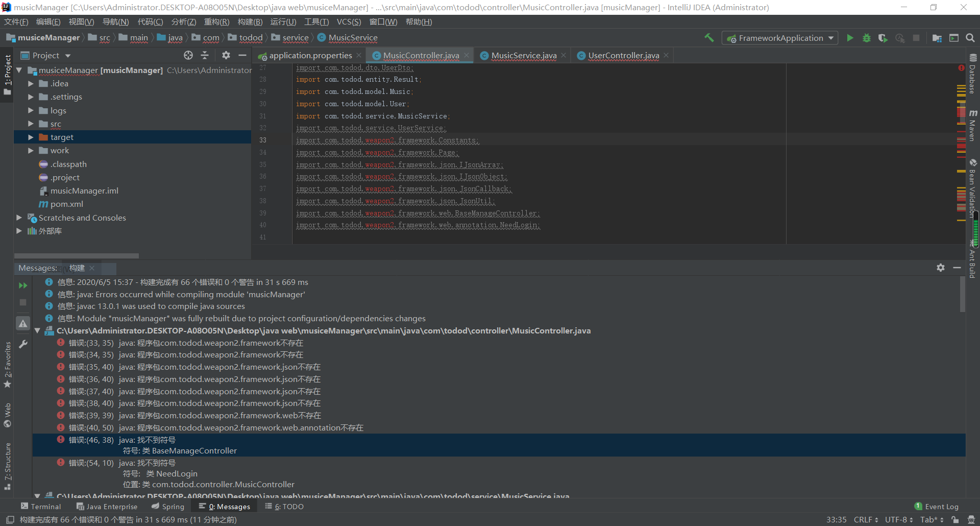The width and height of the screenshot is (980, 526).
Task: Open the Terminal tool window
Action: [x=41, y=507]
